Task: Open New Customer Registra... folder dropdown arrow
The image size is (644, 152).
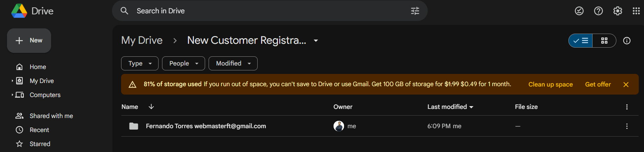Action: tap(316, 41)
